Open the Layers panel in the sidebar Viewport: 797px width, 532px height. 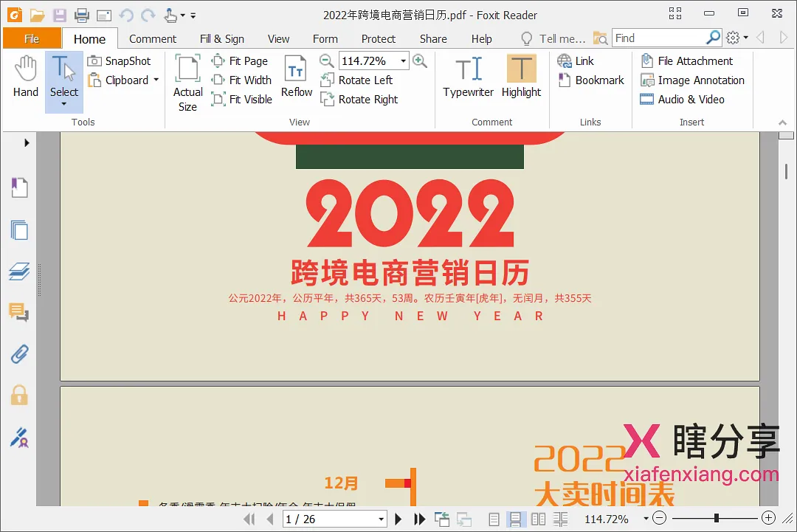point(19,271)
